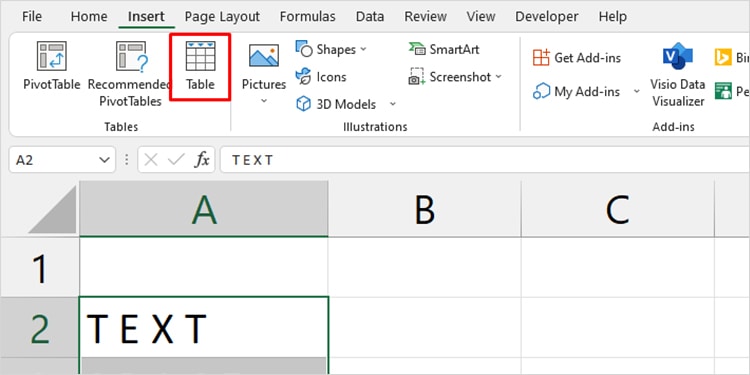Go to the Data tab
The height and width of the screenshot is (375, 750).
pyautogui.click(x=370, y=17)
